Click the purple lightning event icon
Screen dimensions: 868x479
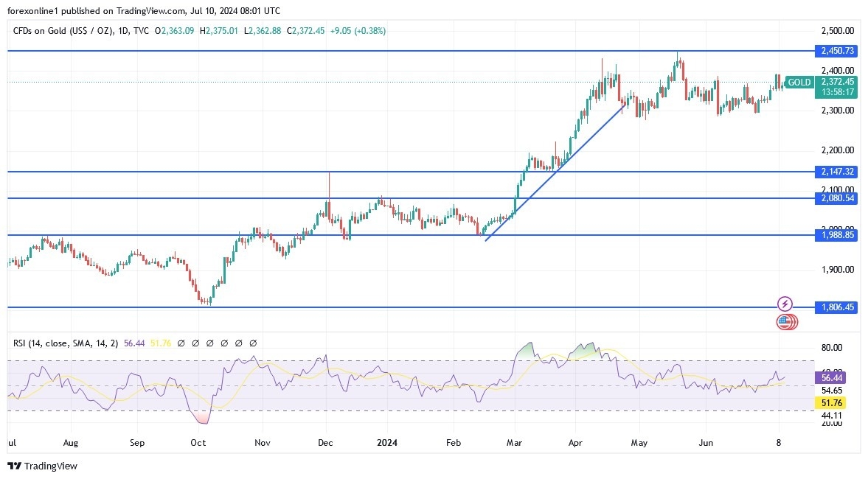785,304
